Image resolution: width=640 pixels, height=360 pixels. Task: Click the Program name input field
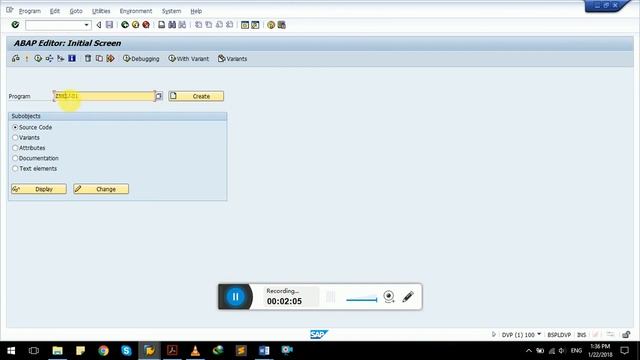pyautogui.click(x=104, y=96)
